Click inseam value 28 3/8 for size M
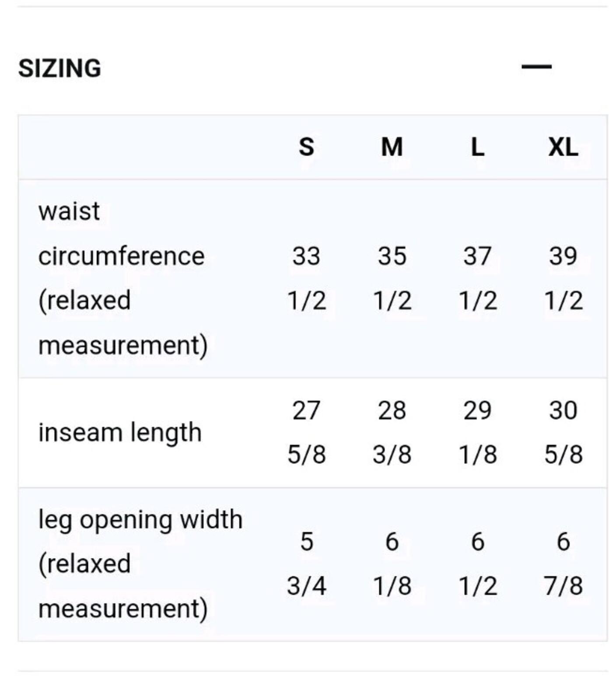Image resolution: width=609 pixels, height=700 pixels. pyautogui.click(x=392, y=432)
